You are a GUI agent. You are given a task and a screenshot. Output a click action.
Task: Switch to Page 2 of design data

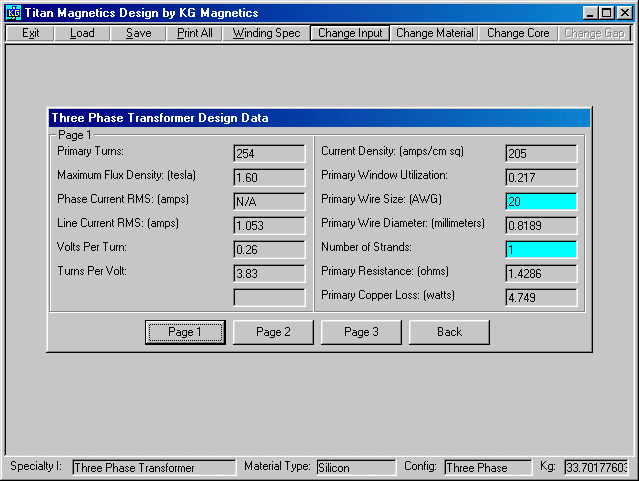pyautogui.click(x=273, y=332)
